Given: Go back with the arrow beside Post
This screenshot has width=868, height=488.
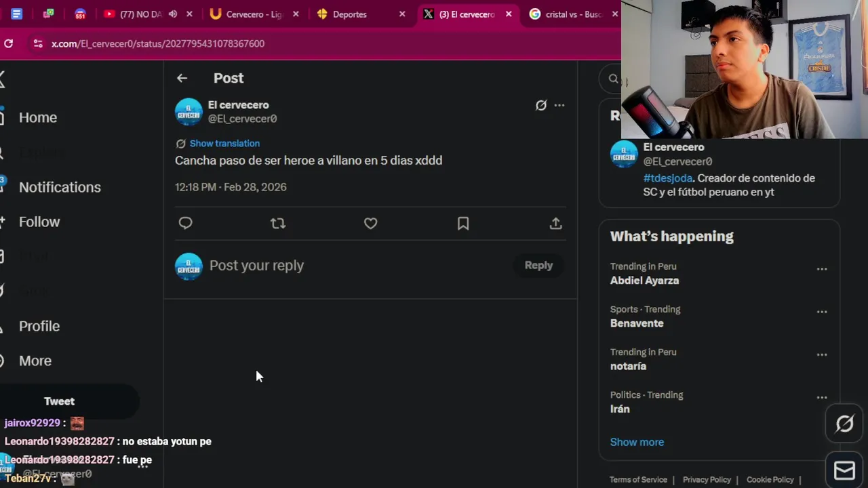Looking at the screenshot, I should [182, 78].
